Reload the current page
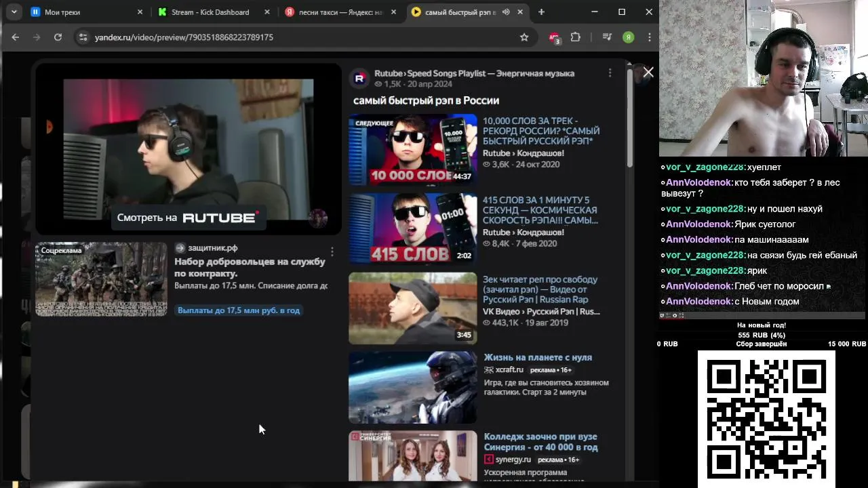The width and height of the screenshot is (868, 488). [58, 37]
